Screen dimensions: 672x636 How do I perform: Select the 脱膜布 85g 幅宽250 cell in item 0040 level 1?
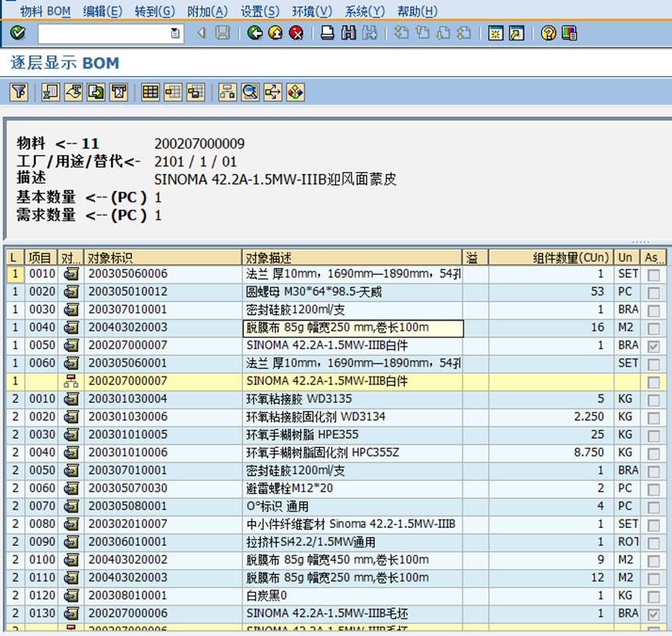click(x=353, y=328)
